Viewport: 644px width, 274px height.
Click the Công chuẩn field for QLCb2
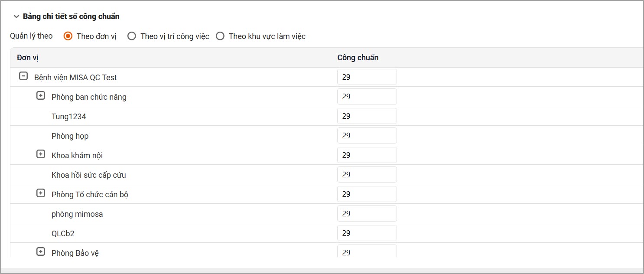(367, 233)
